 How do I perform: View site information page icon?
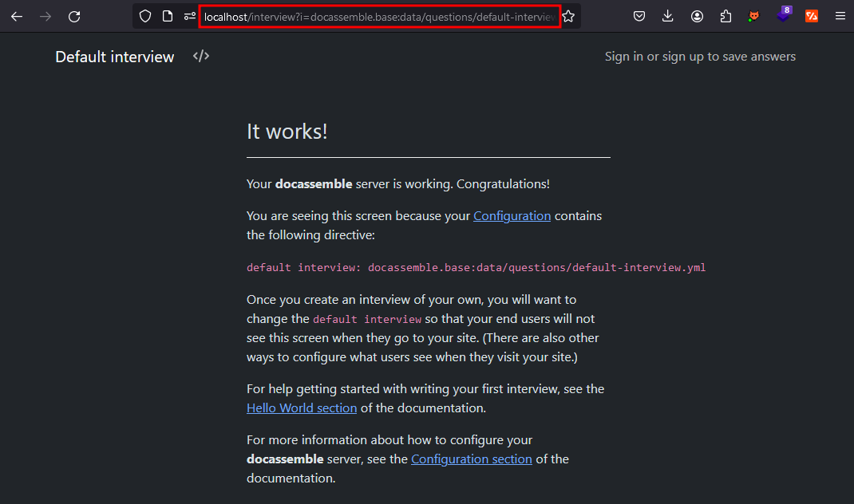click(x=168, y=16)
